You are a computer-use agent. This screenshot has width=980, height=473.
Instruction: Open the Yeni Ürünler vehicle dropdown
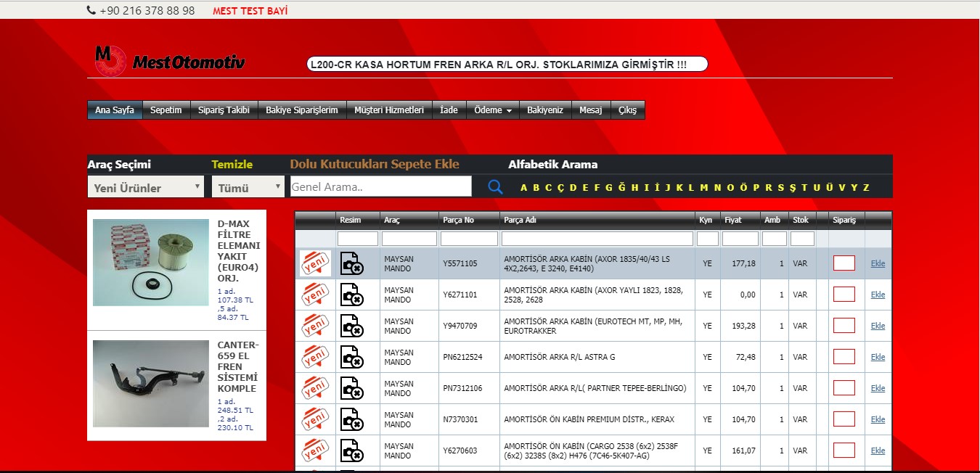(146, 187)
